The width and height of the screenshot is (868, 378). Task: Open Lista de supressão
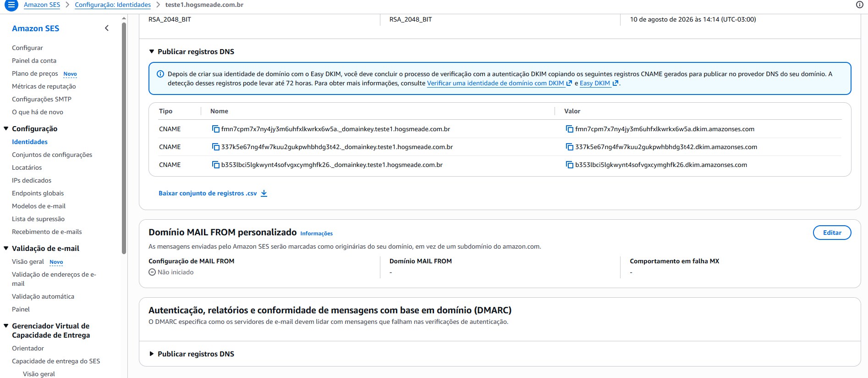click(38, 219)
